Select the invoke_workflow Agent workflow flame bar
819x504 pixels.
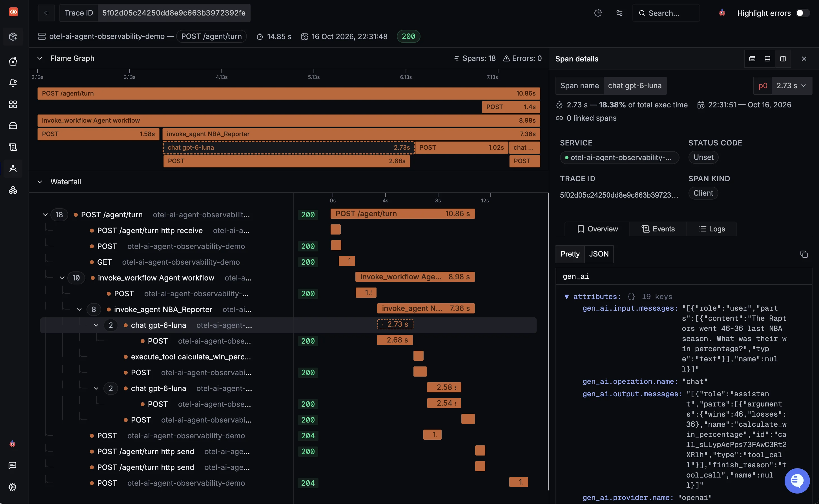point(289,120)
